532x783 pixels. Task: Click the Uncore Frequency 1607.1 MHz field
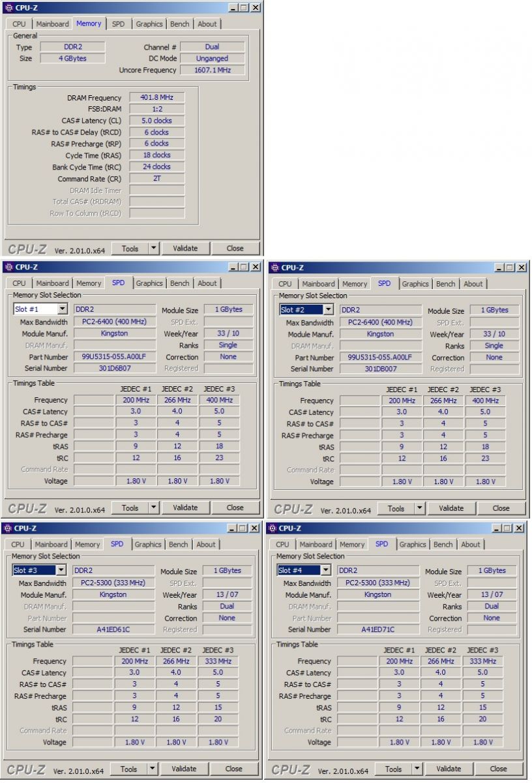point(213,70)
